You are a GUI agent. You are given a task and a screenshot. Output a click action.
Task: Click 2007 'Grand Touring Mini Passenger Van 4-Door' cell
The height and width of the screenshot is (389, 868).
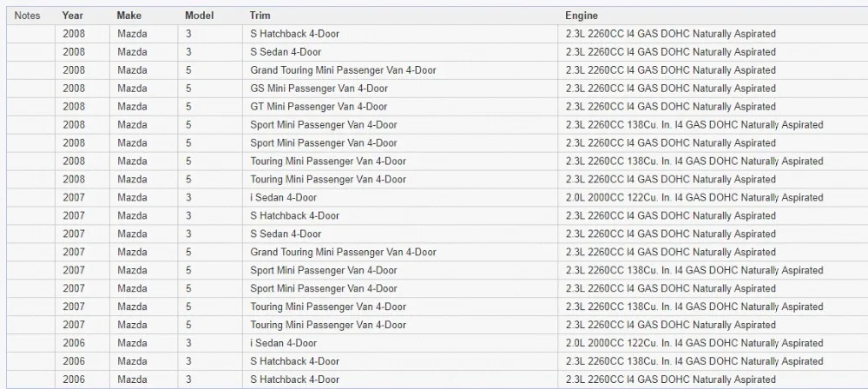[x=400, y=252]
